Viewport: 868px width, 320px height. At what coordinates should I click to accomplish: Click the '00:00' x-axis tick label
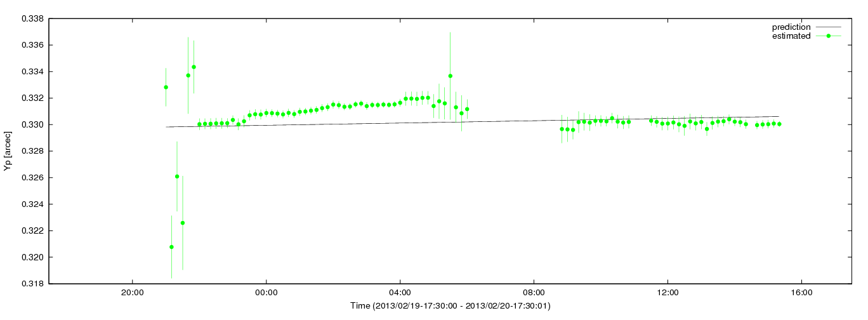pyautogui.click(x=266, y=293)
